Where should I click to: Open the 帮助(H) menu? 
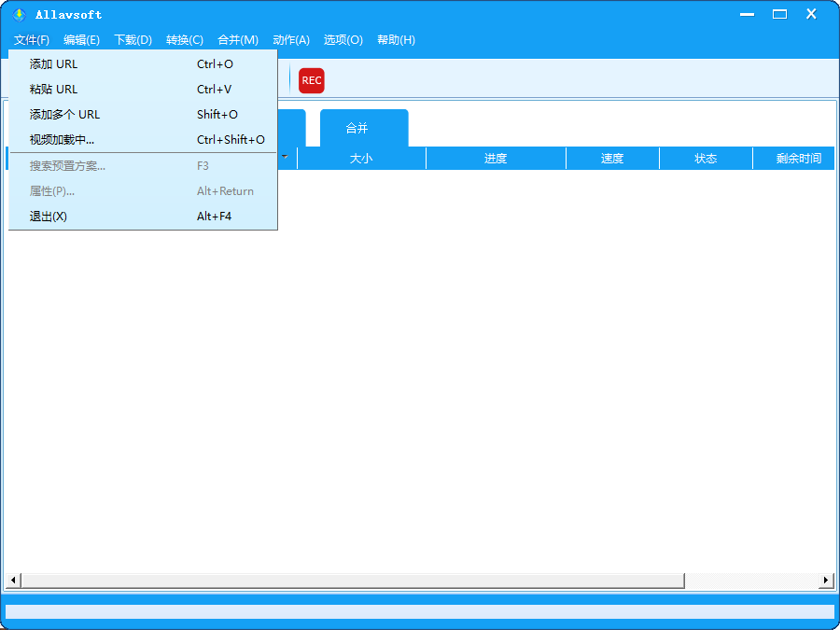395,40
